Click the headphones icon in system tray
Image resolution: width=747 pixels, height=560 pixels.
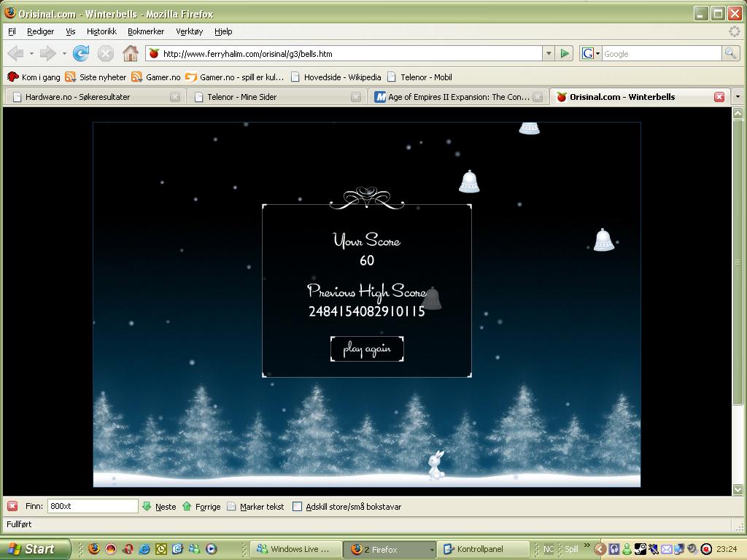point(614,549)
